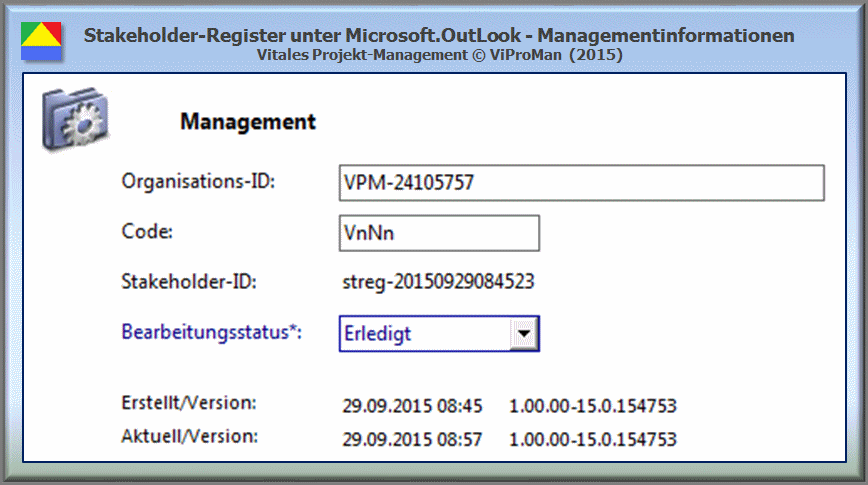Click the Erstellt/Version label
The height and width of the screenshot is (485, 868).
(x=189, y=403)
